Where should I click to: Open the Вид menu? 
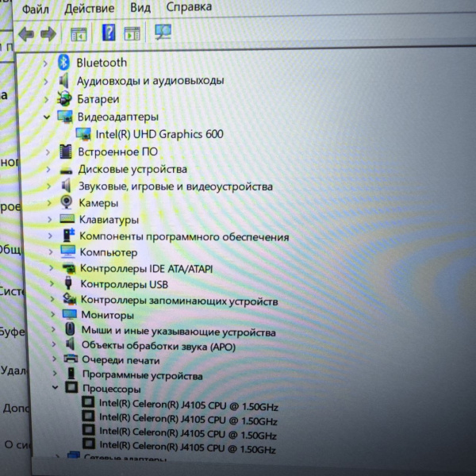(x=140, y=7)
